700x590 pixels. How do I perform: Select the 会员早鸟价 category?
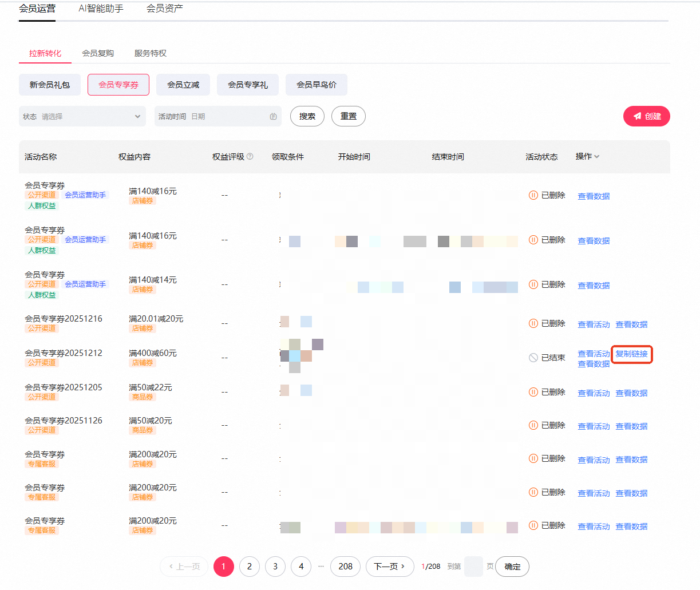(317, 85)
